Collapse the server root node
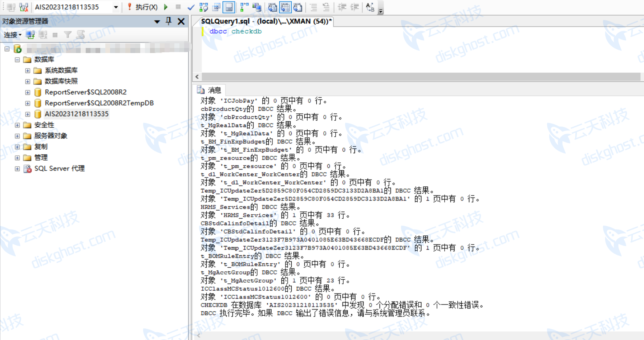 [7, 49]
